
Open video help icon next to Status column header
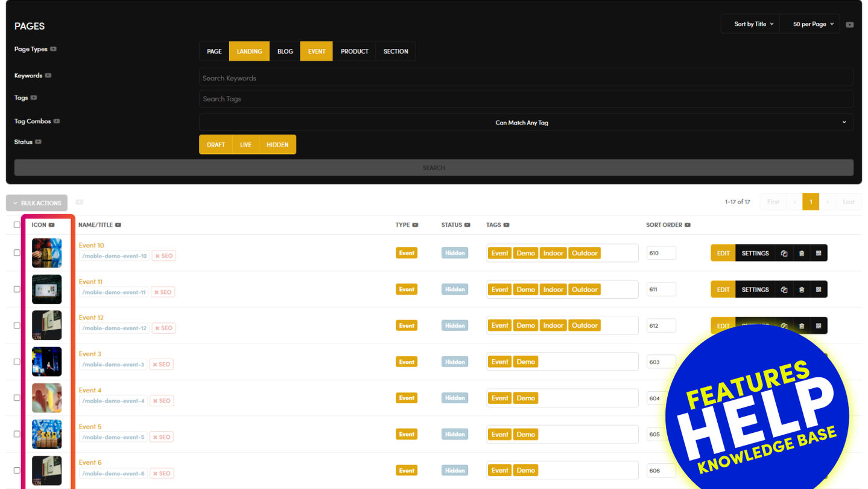tap(467, 225)
